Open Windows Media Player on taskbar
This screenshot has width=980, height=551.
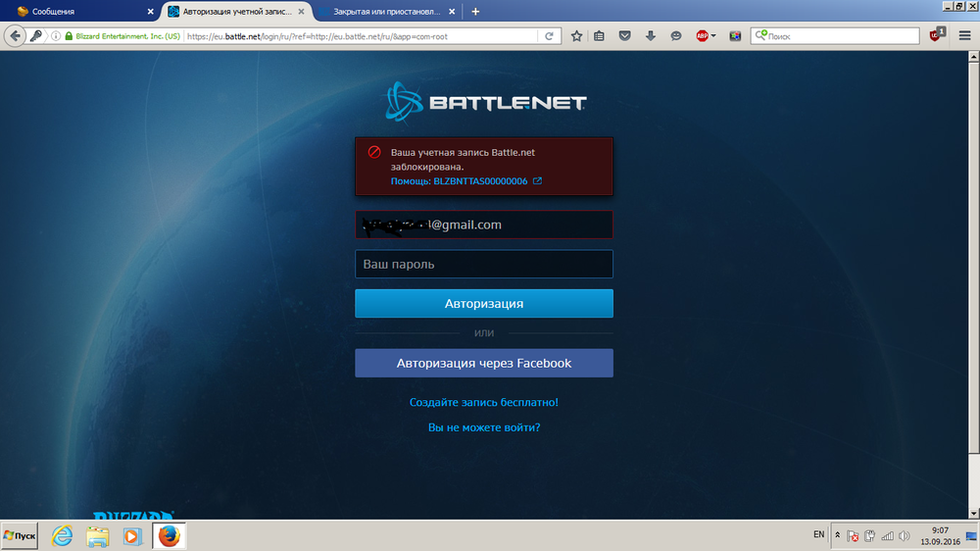click(x=132, y=536)
